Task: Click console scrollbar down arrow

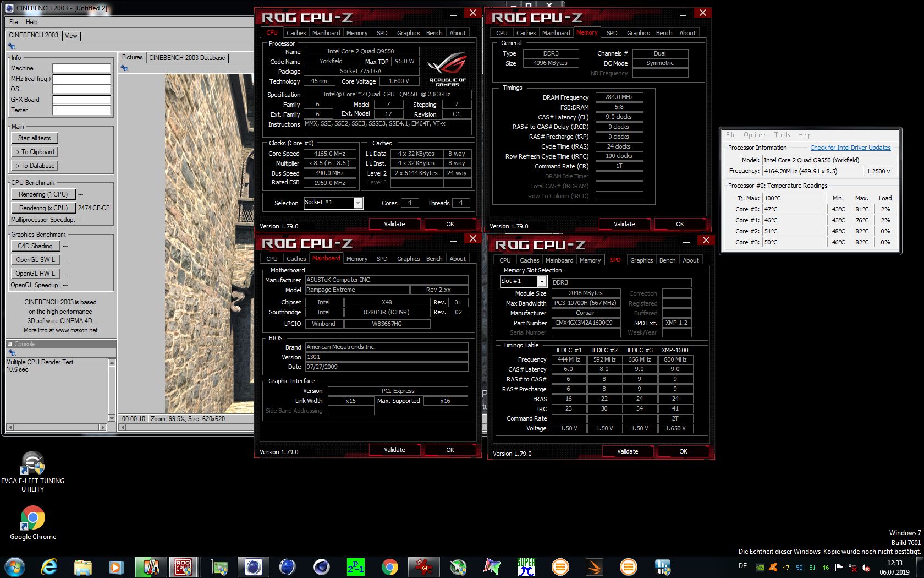Action: click(x=112, y=418)
